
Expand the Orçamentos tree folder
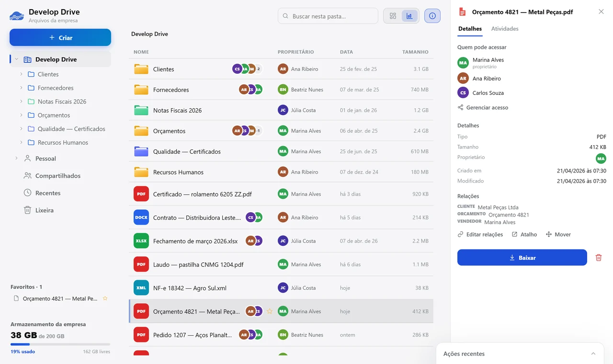coord(21,115)
